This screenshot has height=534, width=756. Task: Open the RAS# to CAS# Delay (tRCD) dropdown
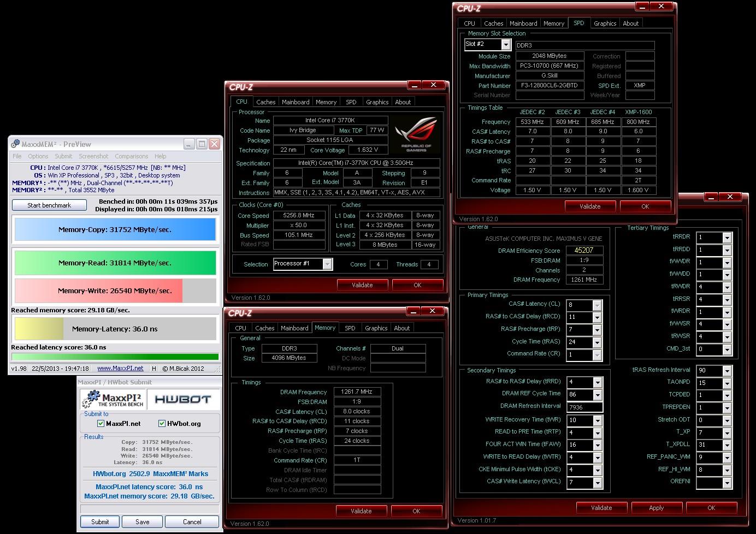pos(597,317)
